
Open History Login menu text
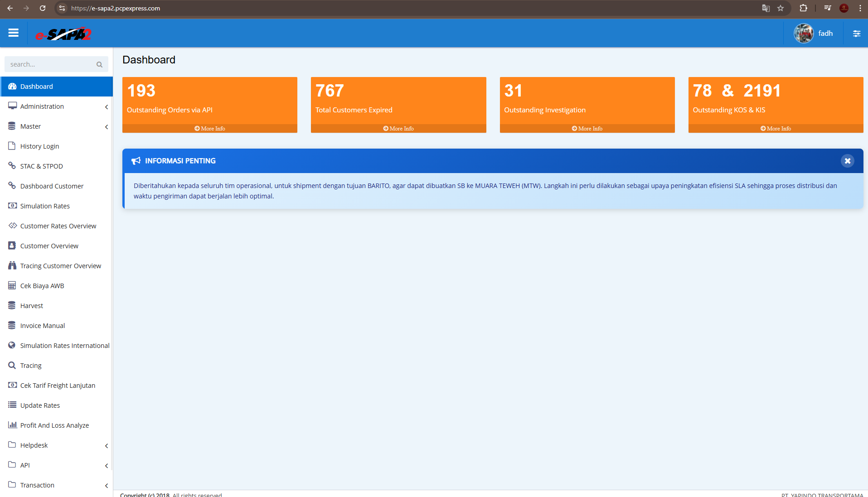pos(40,146)
